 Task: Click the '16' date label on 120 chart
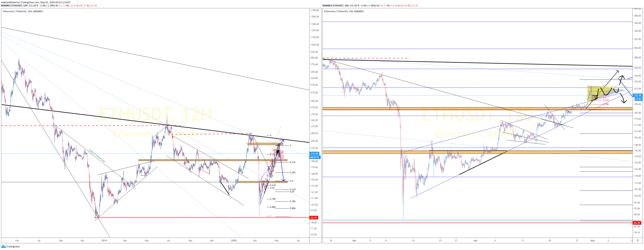click(413, 241)
